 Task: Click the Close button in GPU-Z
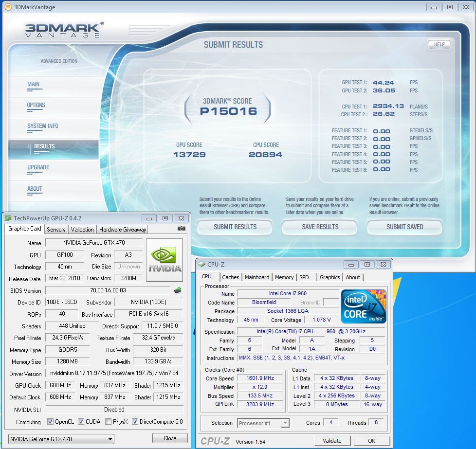click(x=170, y=438)
